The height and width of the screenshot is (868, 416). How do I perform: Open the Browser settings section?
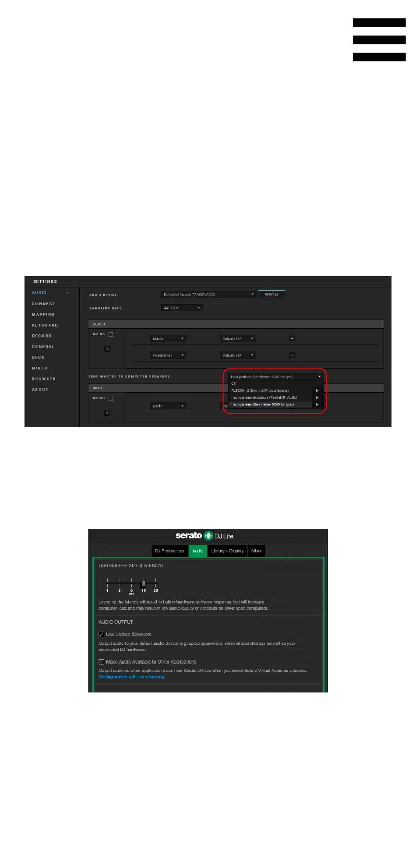[x=44, y=379]
